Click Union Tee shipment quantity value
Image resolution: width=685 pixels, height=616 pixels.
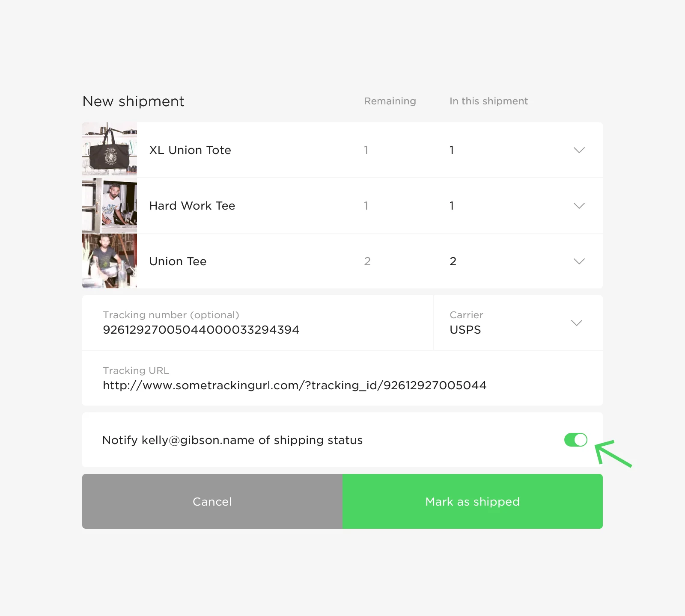tap(453, 261)
